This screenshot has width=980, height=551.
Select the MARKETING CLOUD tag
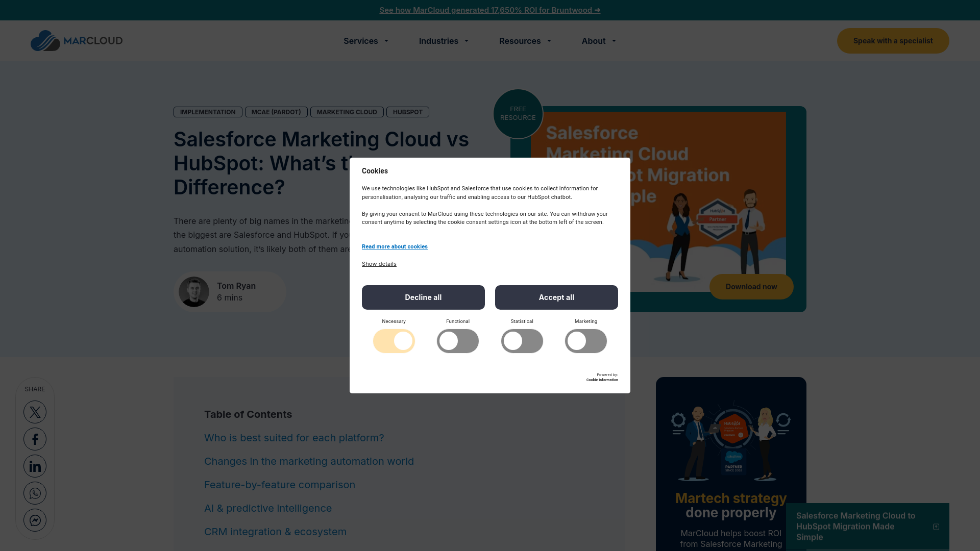coord(347,112)
